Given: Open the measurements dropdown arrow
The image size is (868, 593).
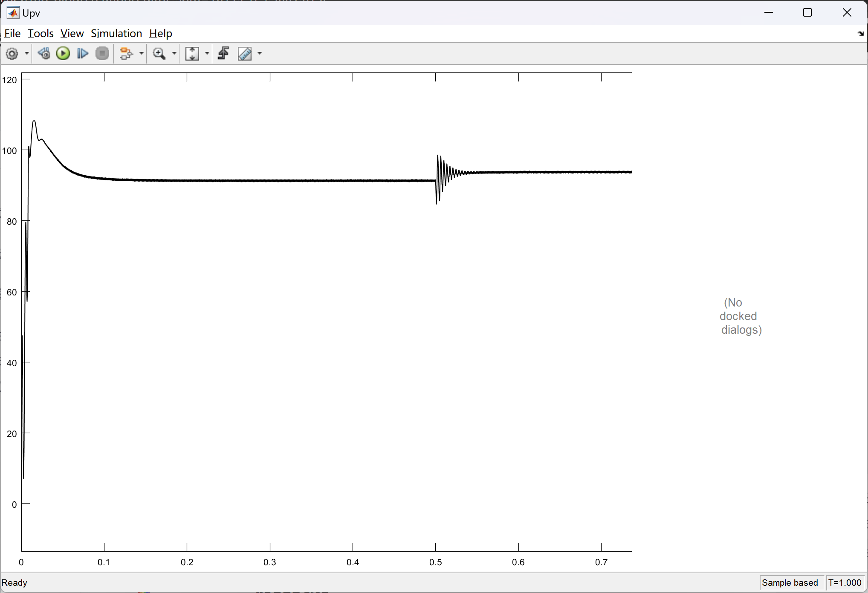Looking at the screenshot, I should (x=260, y=54).
